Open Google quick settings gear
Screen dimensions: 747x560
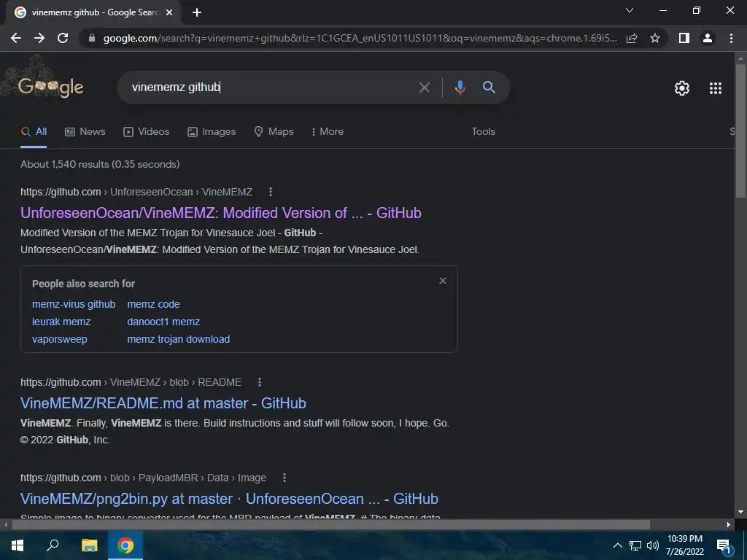[x=682, y=88]
